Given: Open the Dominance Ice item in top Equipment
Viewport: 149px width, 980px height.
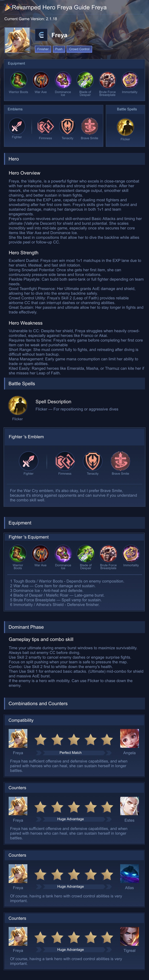Looking at the screenshot, I should 63,80.
